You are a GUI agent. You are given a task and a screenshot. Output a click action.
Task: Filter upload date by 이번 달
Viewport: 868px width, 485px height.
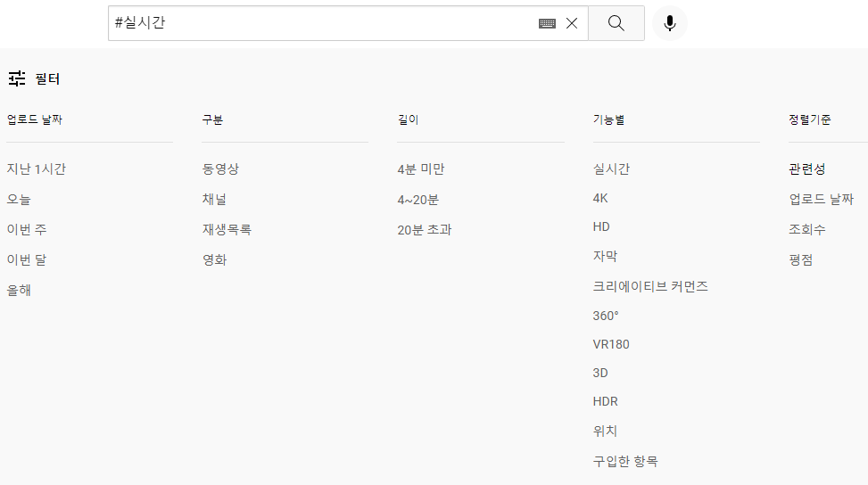[x=27, y=260]
